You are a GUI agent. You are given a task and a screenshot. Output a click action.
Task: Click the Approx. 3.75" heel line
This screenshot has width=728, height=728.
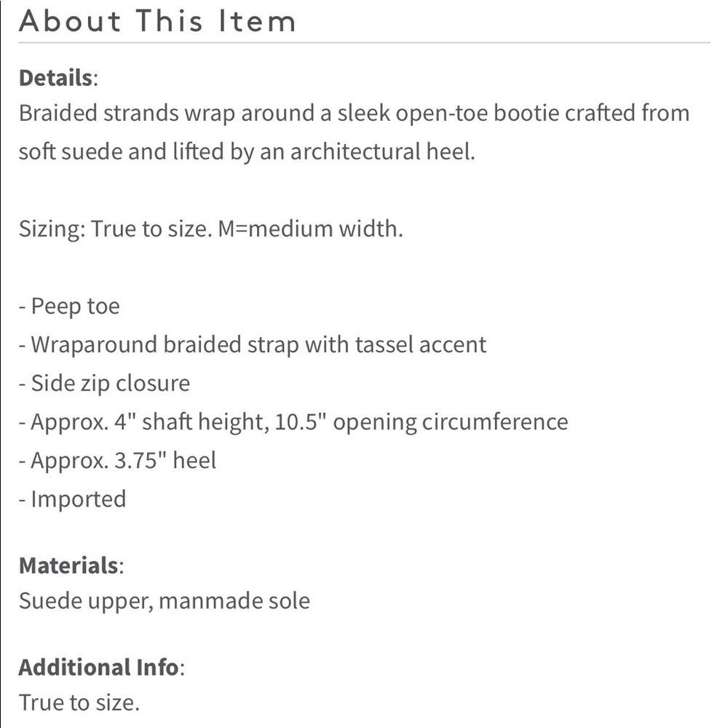117,461
